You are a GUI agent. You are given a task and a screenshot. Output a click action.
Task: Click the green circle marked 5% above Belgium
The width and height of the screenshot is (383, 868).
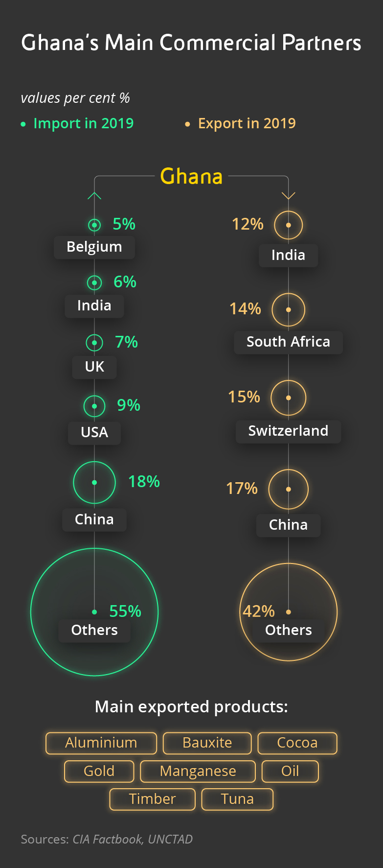[94, 225]
